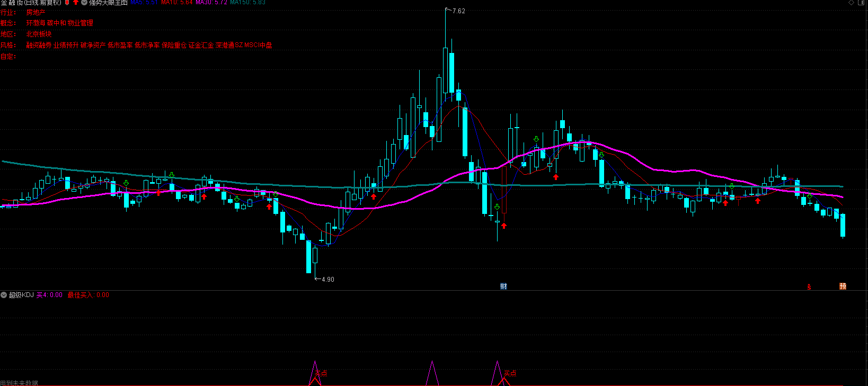Open the main chart indicator dropdown circle
The width and height of the screenshot is (868, 386).
click(84, 3)
